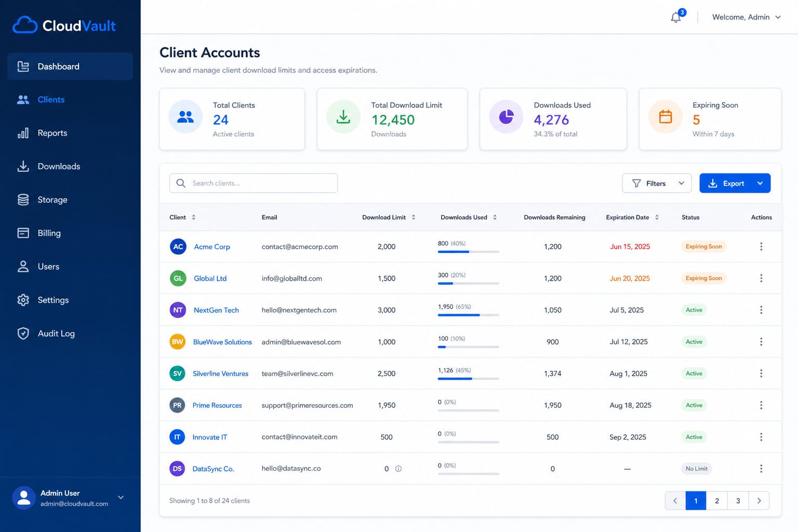Click Silverline Ventures downloads used progress bar
798x532 pixels.
pos(469,379)
